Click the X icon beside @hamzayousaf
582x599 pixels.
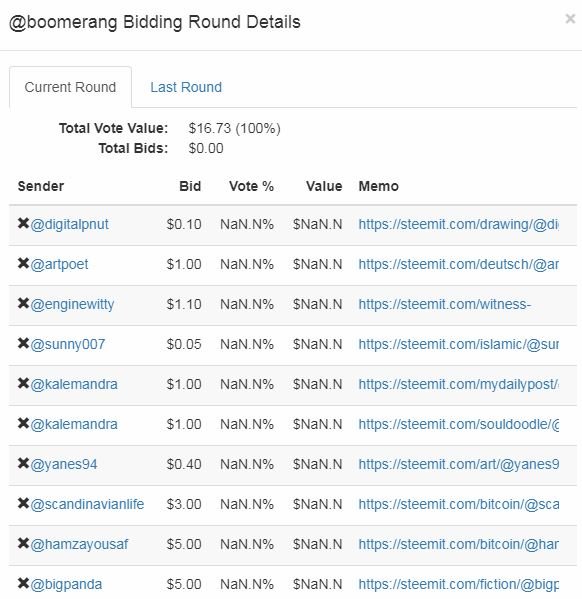click(23, 543)
